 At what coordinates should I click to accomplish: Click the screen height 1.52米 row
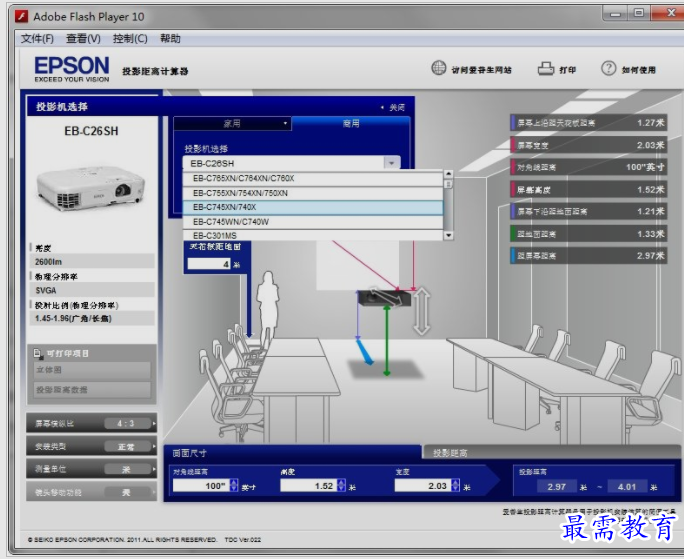(x=588, y=189)
